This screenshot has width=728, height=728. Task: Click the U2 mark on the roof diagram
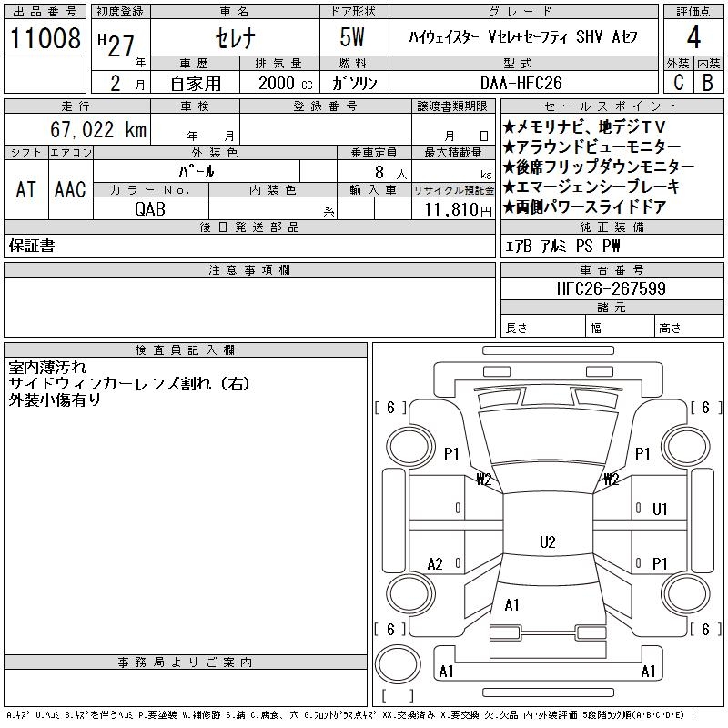click(548, 541)
